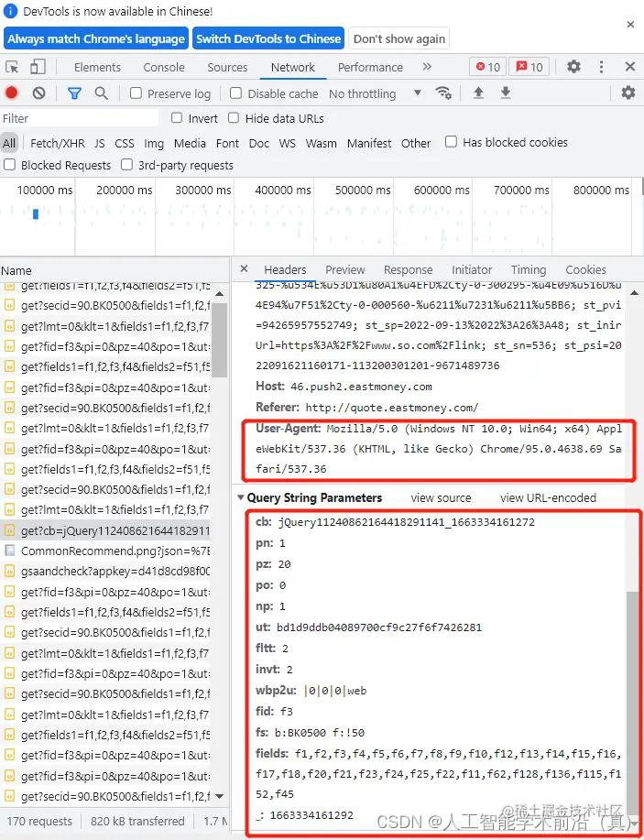Click the blue marker in timeline overview
Viewport: 644px width, 840px height.
pyautogui.click(x=36, y=213)
